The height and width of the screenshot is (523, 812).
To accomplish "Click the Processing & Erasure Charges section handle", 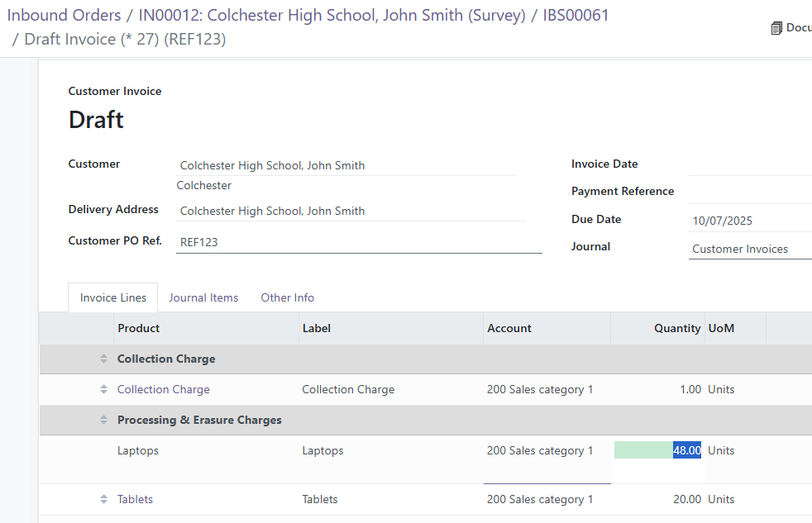I will [x=103, y=420].
